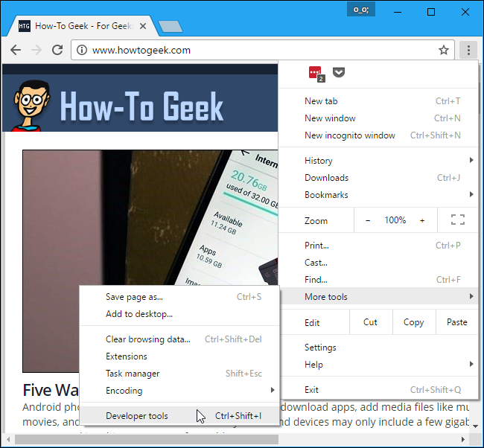This screenshot has width=484, height=448.
Task: Click the browser forward arrow
Action: [36, 50]
